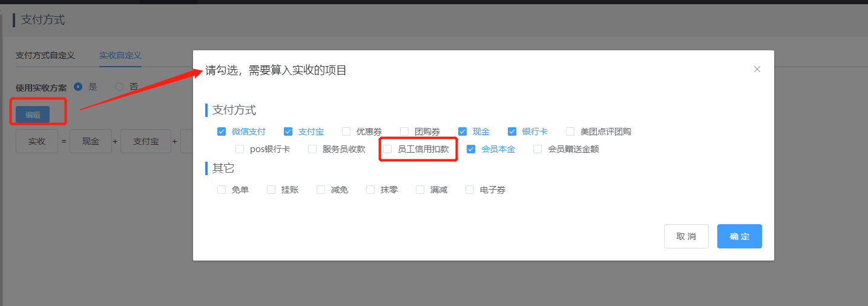Check the 会员赠送金额 checkbox
Image resolution: width=868 pixels, height=306 pixels.
[538, 149]
